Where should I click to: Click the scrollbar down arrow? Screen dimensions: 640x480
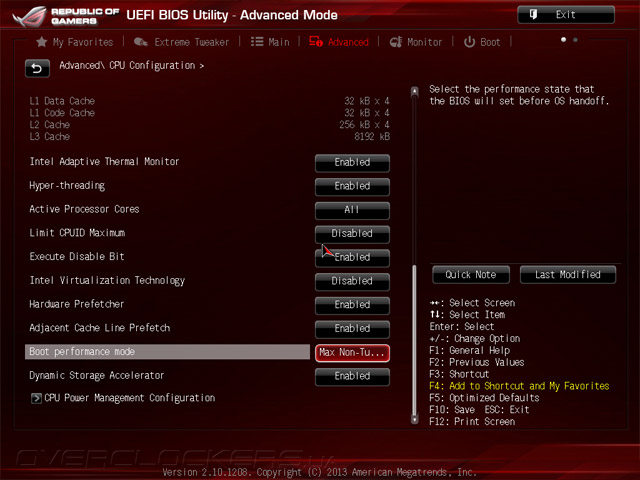tap(415, 420)
